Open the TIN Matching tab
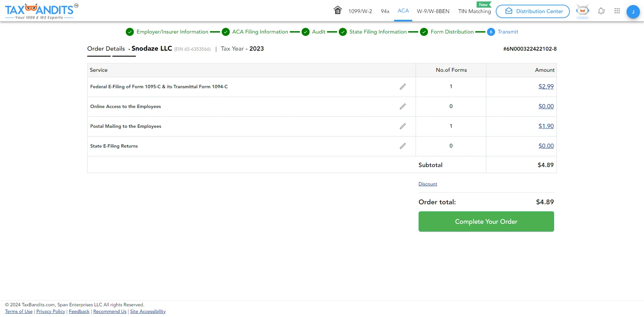Image resolution: width=644 pixels, height=317 pixels. tap(474, 11)
